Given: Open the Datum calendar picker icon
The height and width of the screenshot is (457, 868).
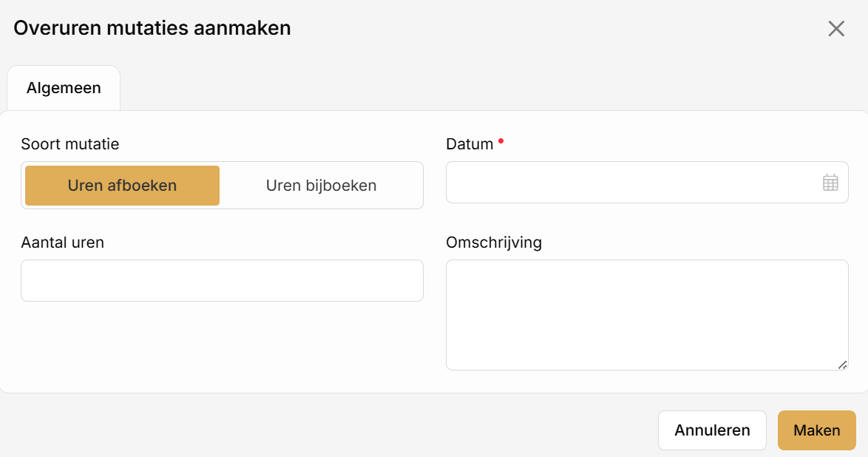Looking at the screenshot, I should coord(830,182).
